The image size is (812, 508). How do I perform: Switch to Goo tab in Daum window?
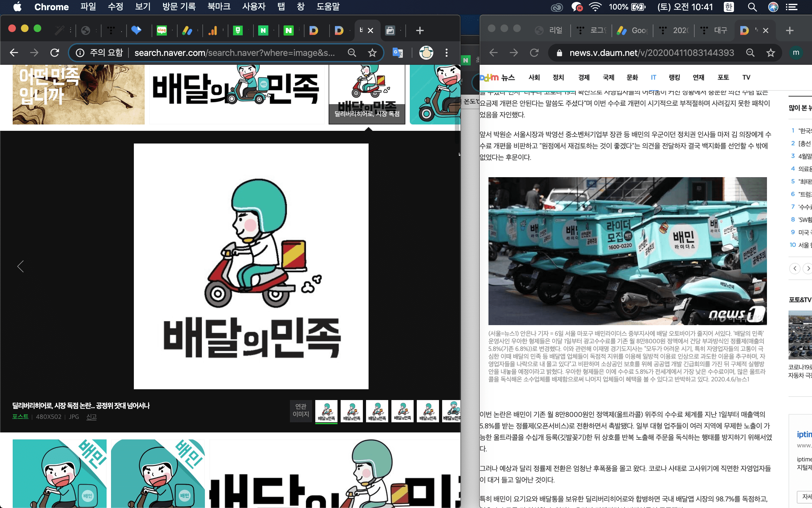click(633, 30)
